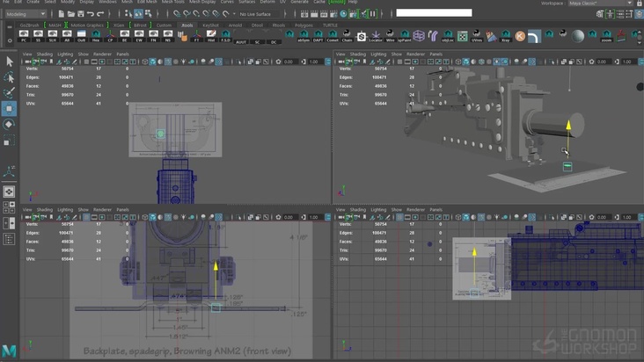644x362 pixels.
Task: Click the Xray shelf button
Action: (x=504, y=36)
